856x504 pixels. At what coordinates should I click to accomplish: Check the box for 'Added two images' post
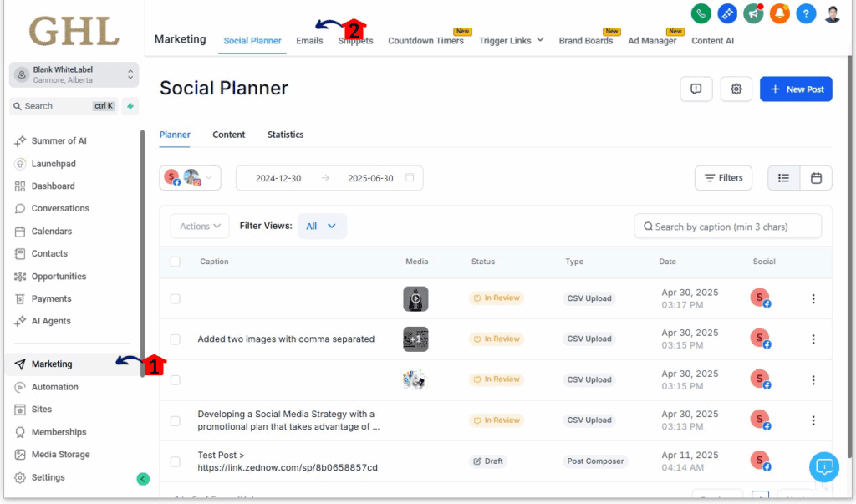coord(176,339)
